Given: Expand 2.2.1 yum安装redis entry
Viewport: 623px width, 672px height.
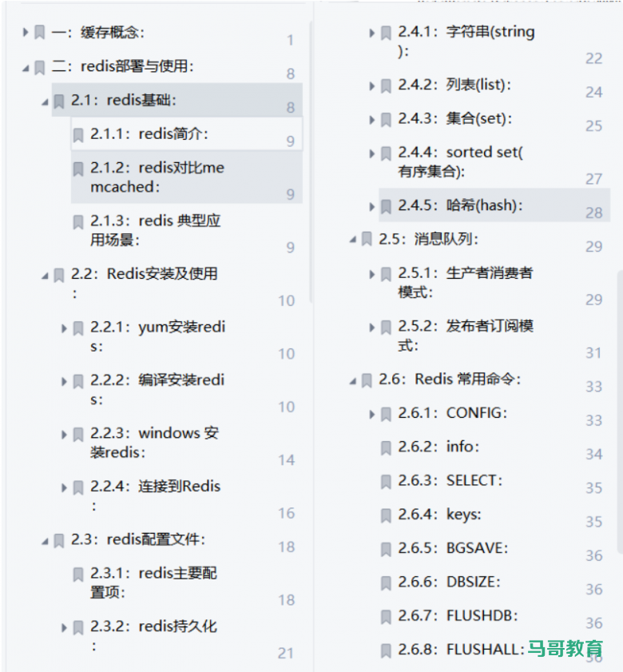Looking at the screenshot, I should coord(64,328).
